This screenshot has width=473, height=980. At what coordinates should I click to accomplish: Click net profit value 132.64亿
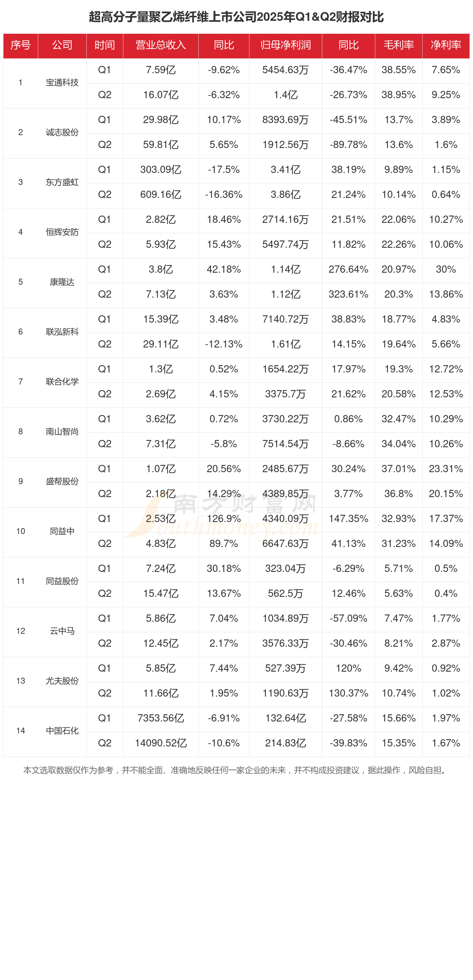tap(285, 718)
